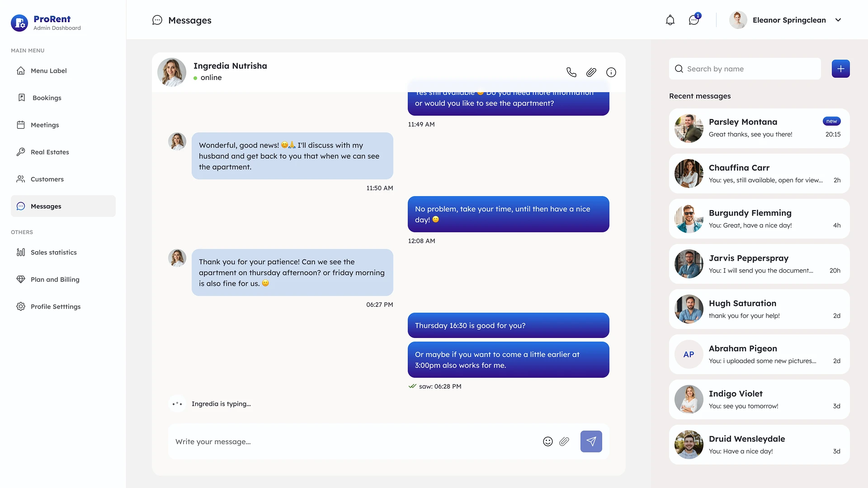Open Sales statistics page

coord(53,252)
